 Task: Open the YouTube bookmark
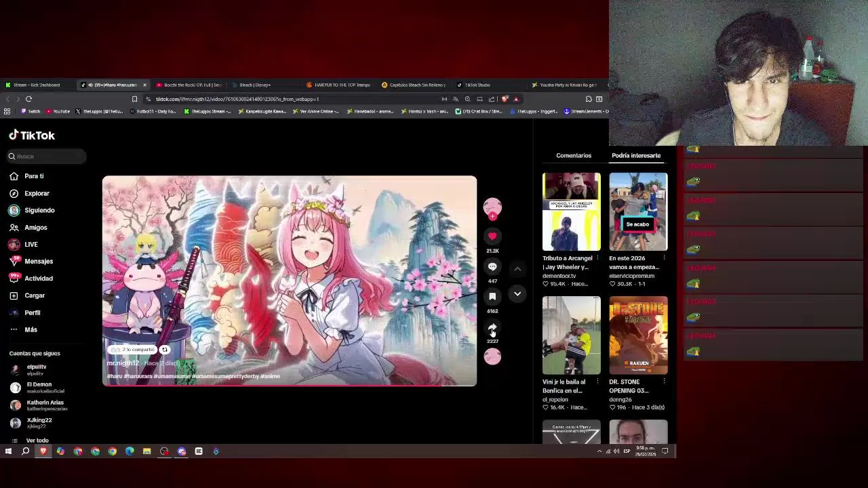58,111
